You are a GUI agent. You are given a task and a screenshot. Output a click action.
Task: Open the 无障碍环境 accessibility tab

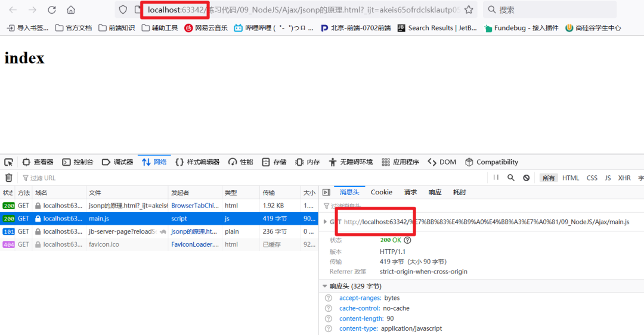[351, 162]
